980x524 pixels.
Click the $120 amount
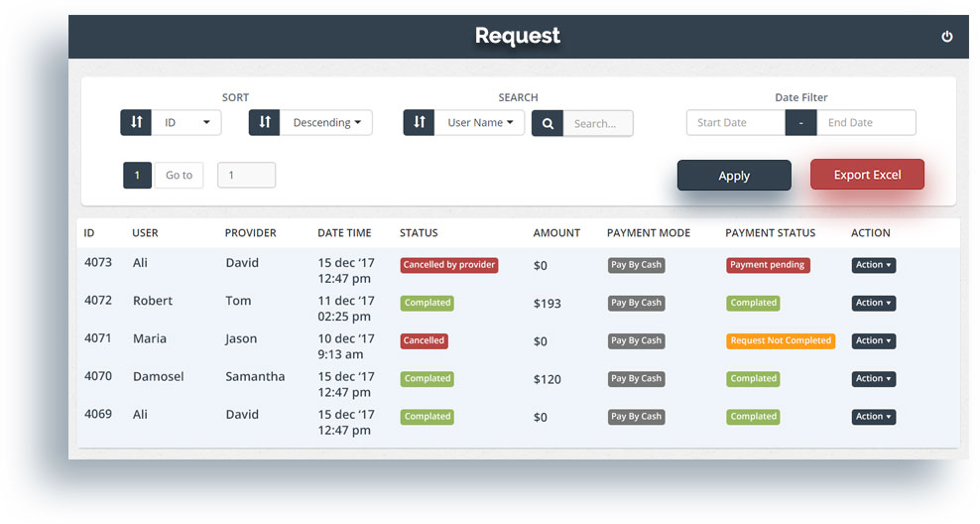tap(547, 379)
